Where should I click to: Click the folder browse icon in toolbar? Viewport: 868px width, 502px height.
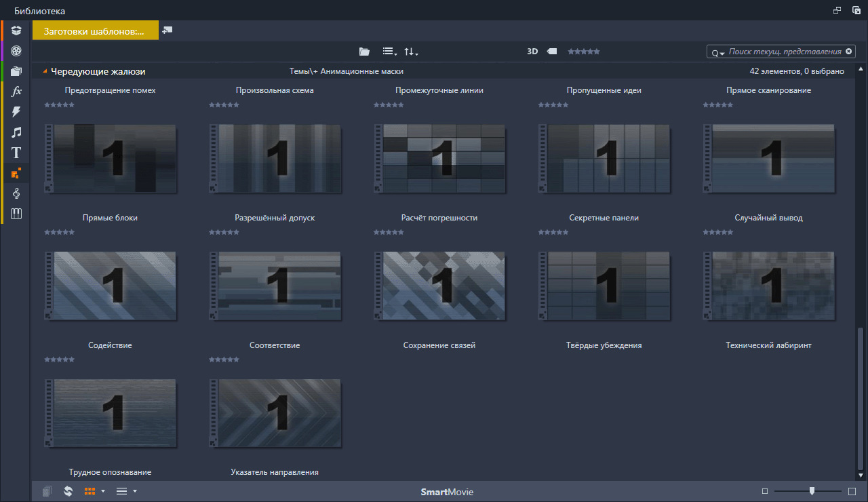point(364,52)
